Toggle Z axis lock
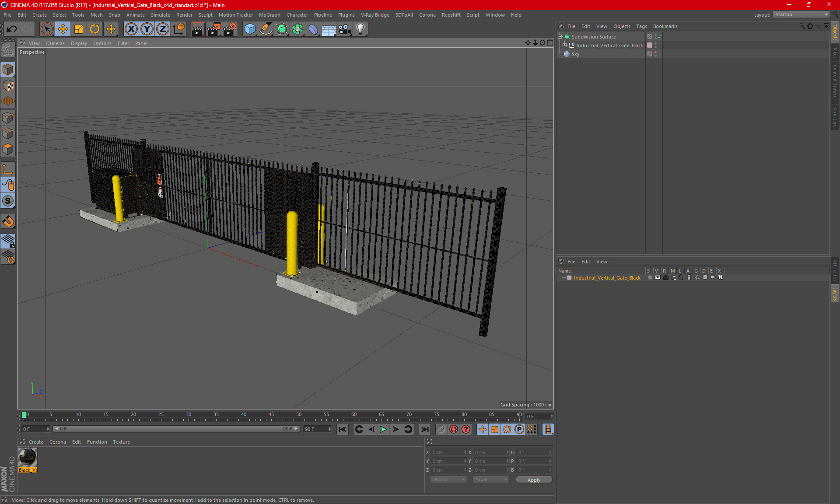840x504 pixels. pos(163,29)
